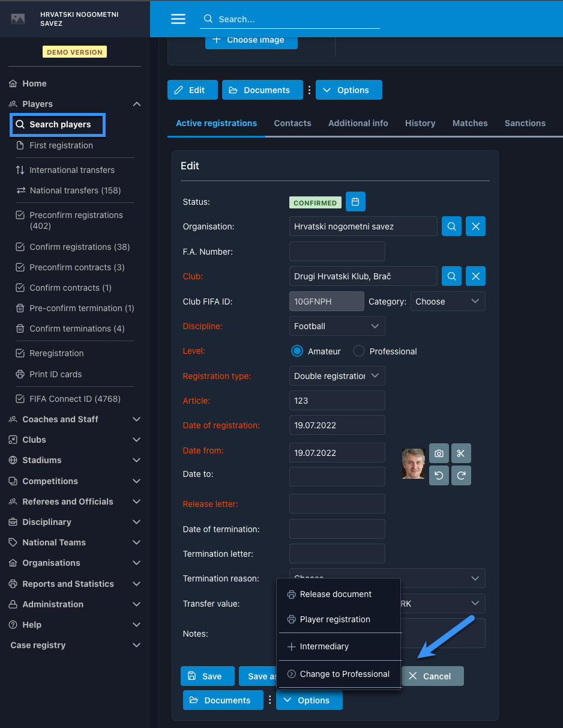The height and width of the screenshot is (728, 563).
Task: Click the Save button
Action: [205, 676]
